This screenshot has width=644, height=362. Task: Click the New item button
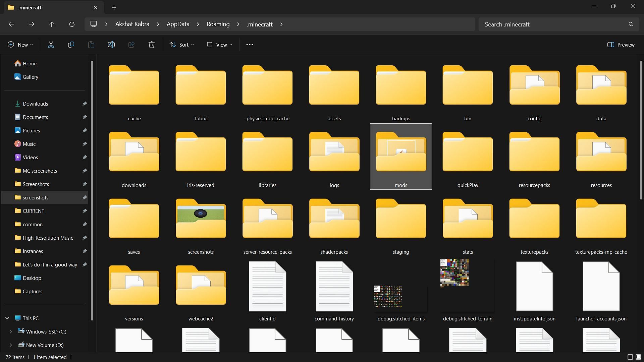20,44
